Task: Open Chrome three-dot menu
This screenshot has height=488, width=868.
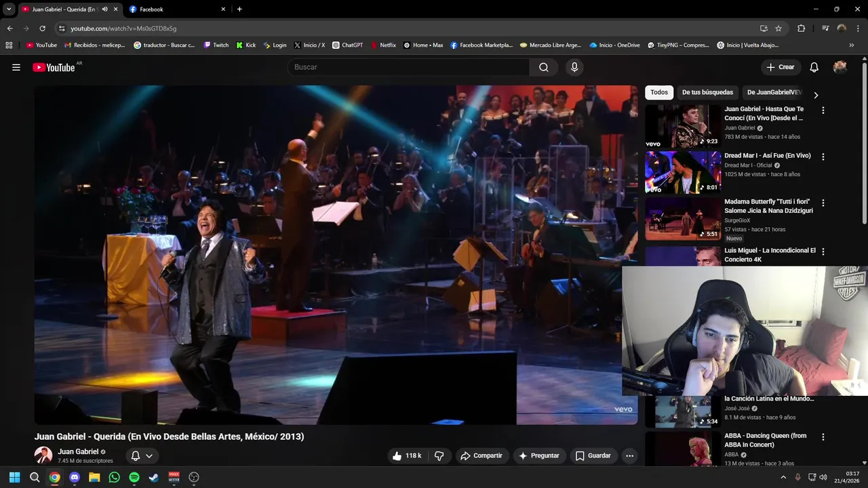Action: click(x=858, y=28)
